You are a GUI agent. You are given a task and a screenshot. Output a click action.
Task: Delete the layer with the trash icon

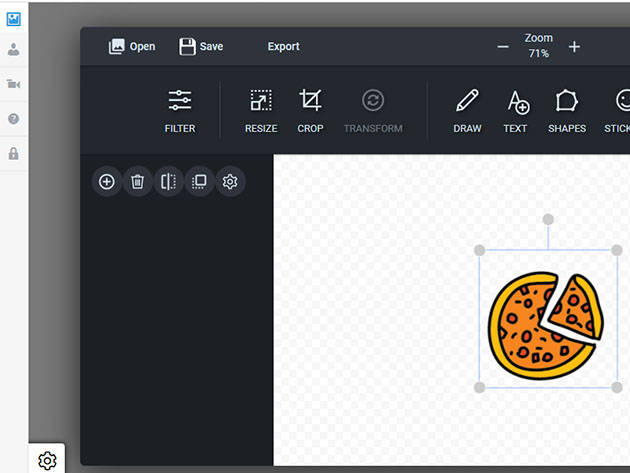tap(137, 182)
